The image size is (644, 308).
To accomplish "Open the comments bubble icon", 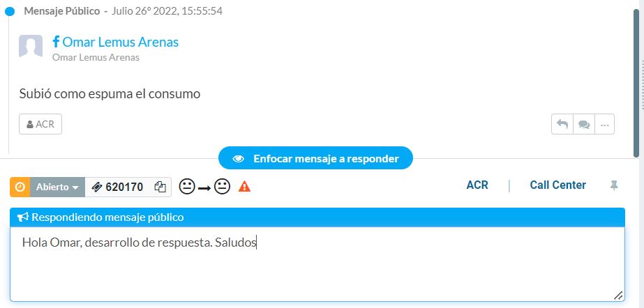I will point(584,124).
